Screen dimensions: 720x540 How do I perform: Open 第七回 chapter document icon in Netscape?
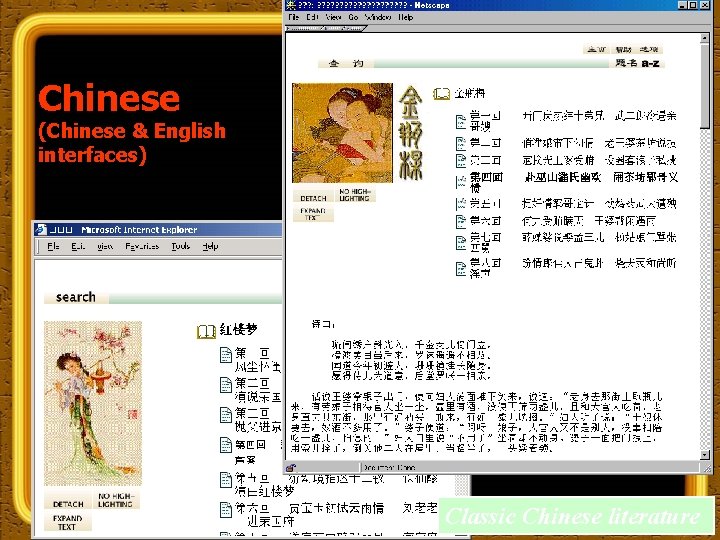(x=461, y=243)
